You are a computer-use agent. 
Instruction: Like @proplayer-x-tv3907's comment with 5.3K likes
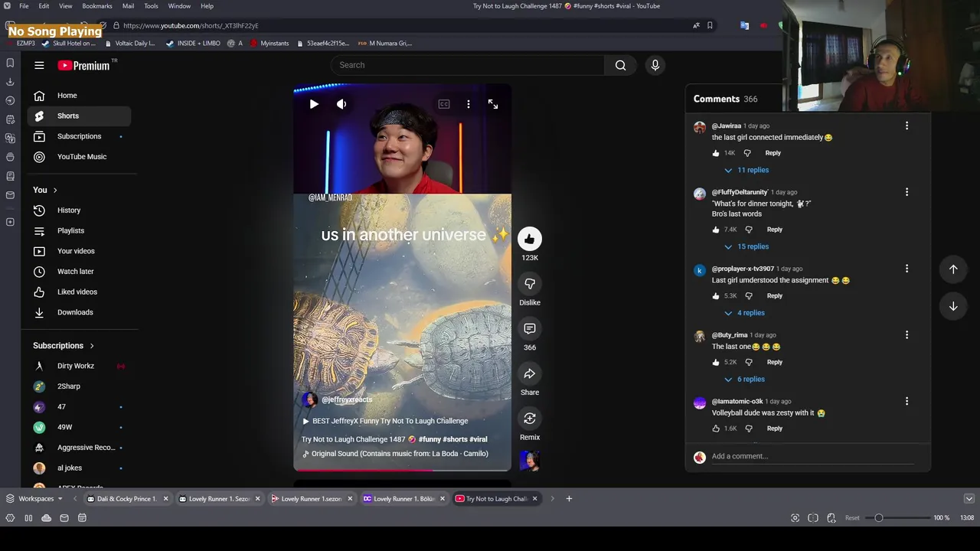pos(717,296)
